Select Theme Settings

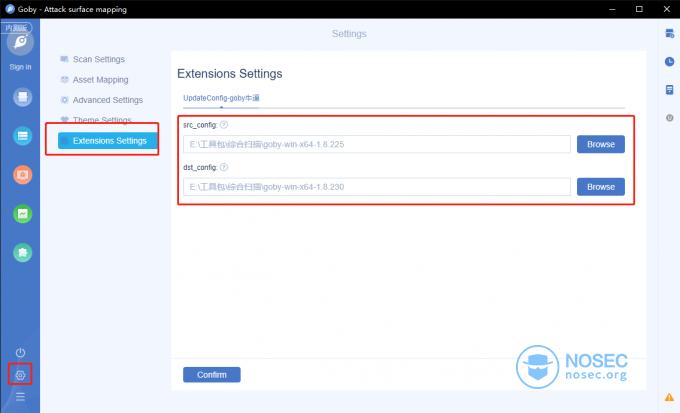click(x=96, y=120)
